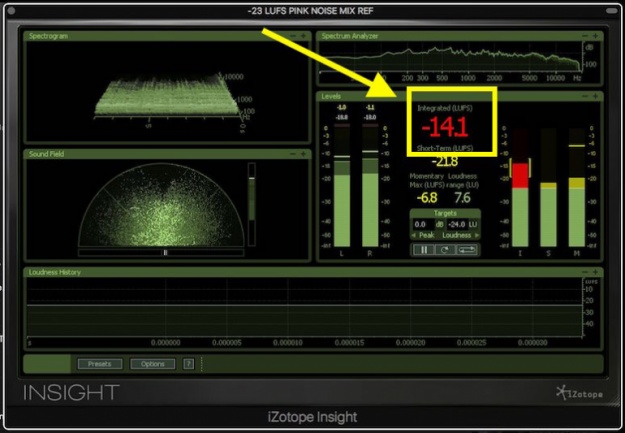Expand the Loudness History panel with plus
Screen dimensions: 625x433
click(x=595, y=272)
